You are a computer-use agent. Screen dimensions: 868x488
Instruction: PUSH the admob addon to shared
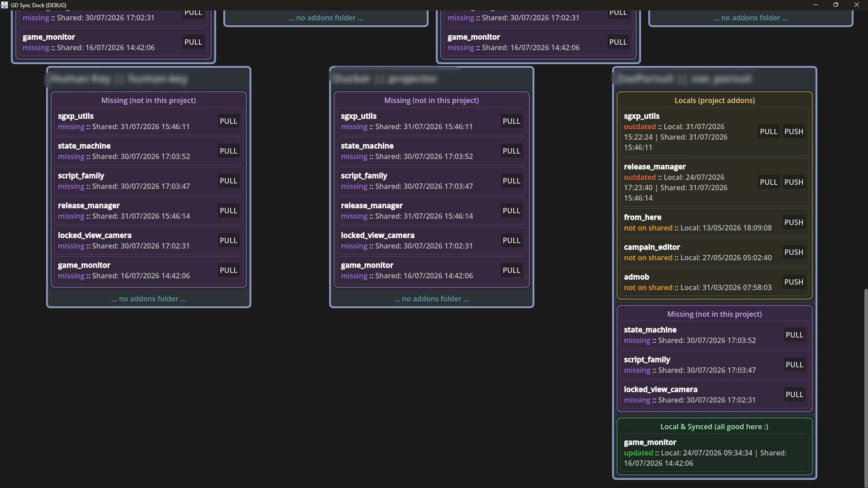tap(794, 282)
